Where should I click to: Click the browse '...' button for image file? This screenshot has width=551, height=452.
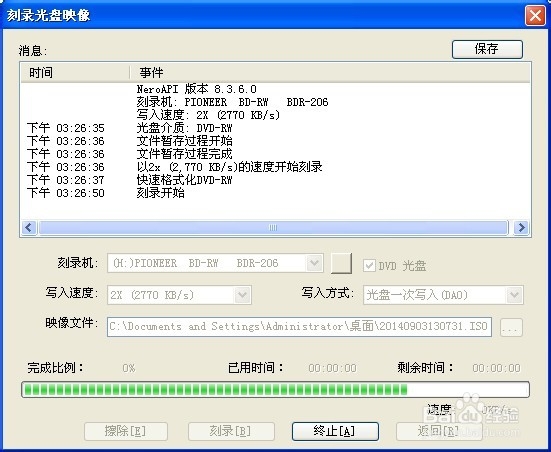click(511, 327)
